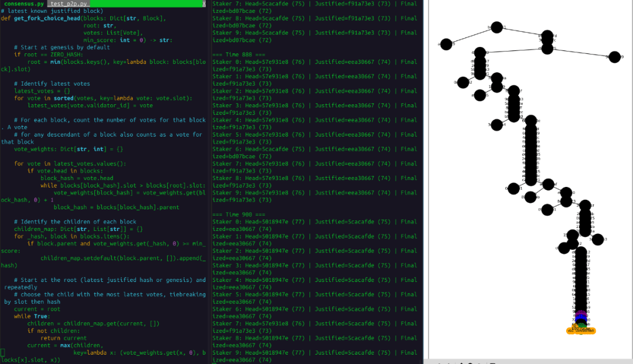Click the 'root: str,' parameter line
Image resolution: width=633 pixels, height=364 pixels.
100,25
